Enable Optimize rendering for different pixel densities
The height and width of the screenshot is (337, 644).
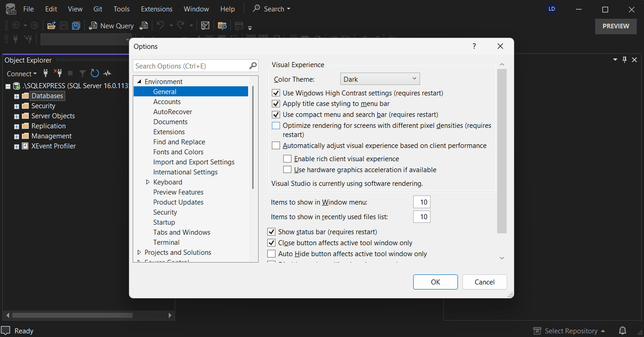coord(275,125)
